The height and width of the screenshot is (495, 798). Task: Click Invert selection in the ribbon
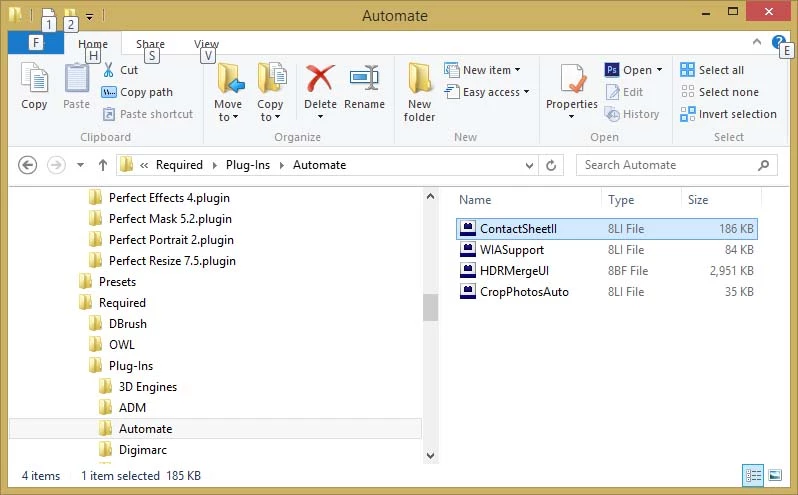pyautogui.click(x=728, y=114)
